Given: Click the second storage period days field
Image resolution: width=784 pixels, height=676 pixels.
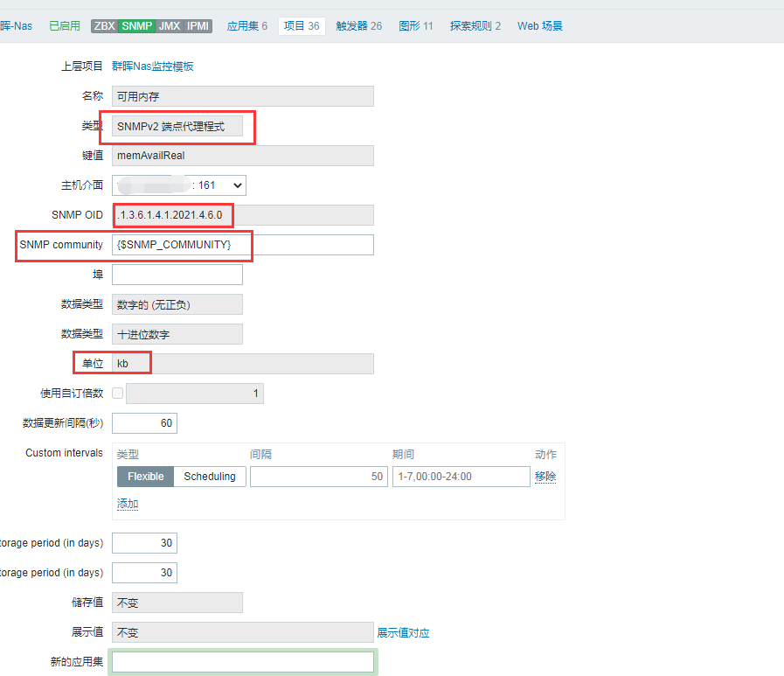Looking at the screenshot, I should coord(144,573).
